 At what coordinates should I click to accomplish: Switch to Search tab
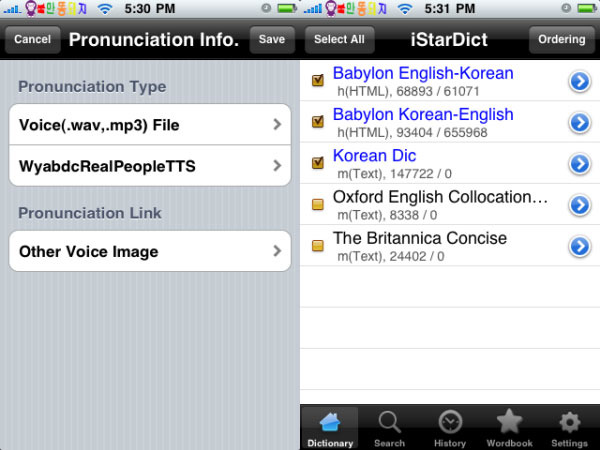(390, 428)
